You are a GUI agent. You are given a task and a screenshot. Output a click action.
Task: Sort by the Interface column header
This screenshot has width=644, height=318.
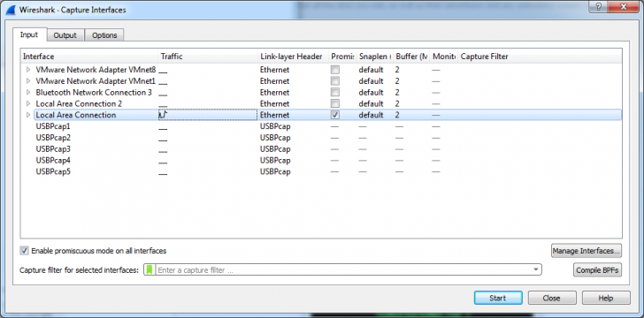click(89, 57)
